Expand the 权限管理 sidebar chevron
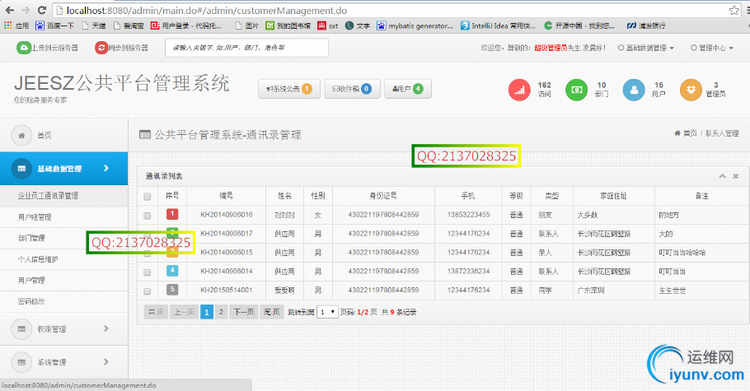 tap(106, 328)
